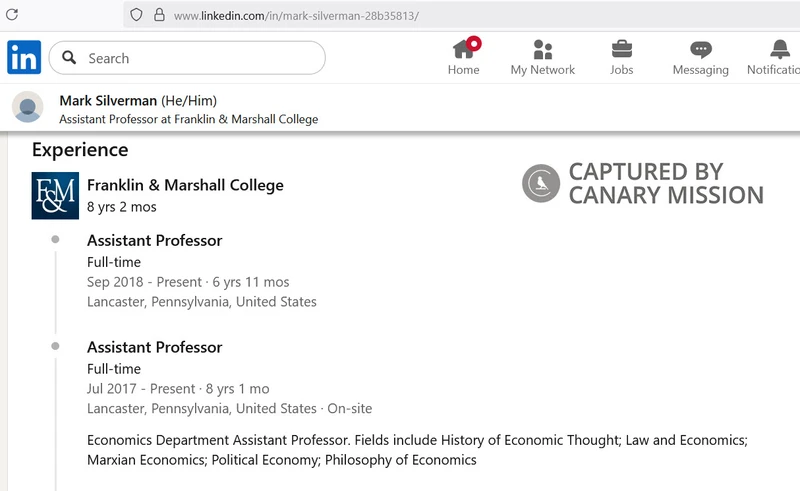Click the Canary Mission bird logo
The height and width of the screenshot is (491, 800).
click(x=541, y=184)
